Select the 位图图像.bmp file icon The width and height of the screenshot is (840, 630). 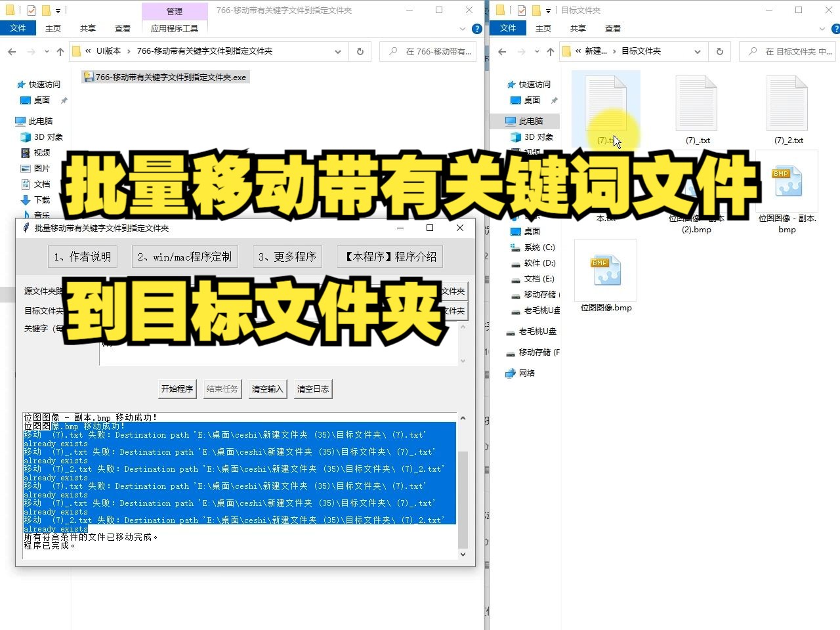[x=606, y=270]
